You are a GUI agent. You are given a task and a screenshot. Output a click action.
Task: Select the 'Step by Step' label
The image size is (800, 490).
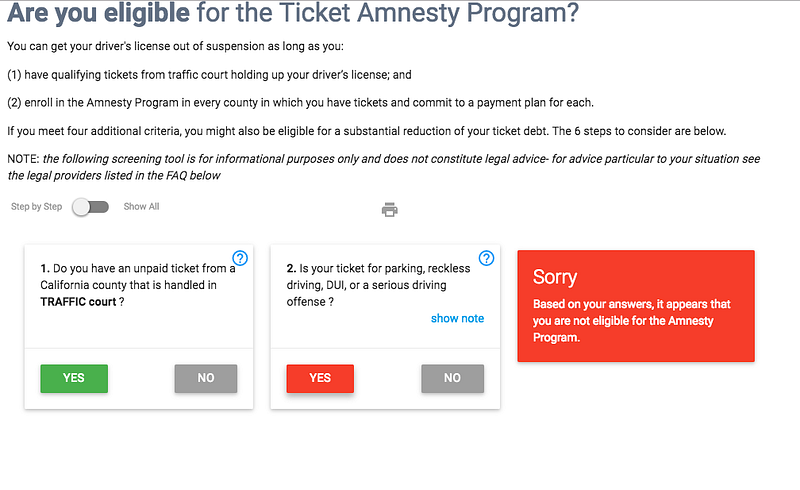(x=37, y=207)
